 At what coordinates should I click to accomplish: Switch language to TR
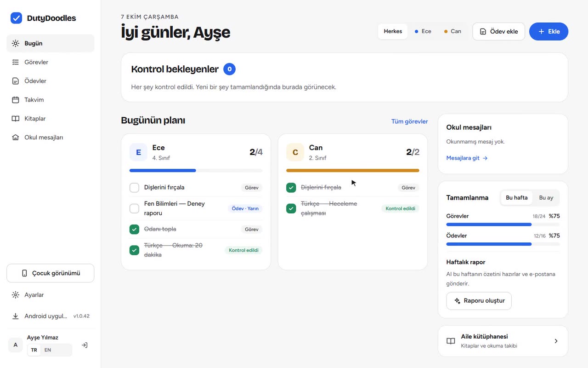(34, 350)
